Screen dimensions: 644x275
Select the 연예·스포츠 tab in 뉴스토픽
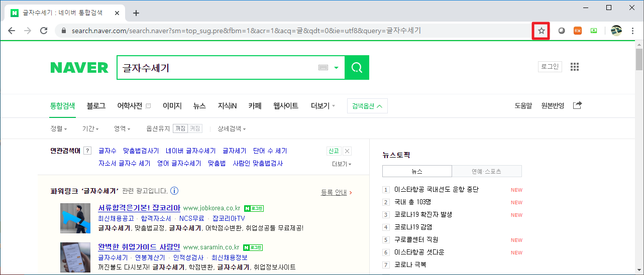tap(487, 171)
